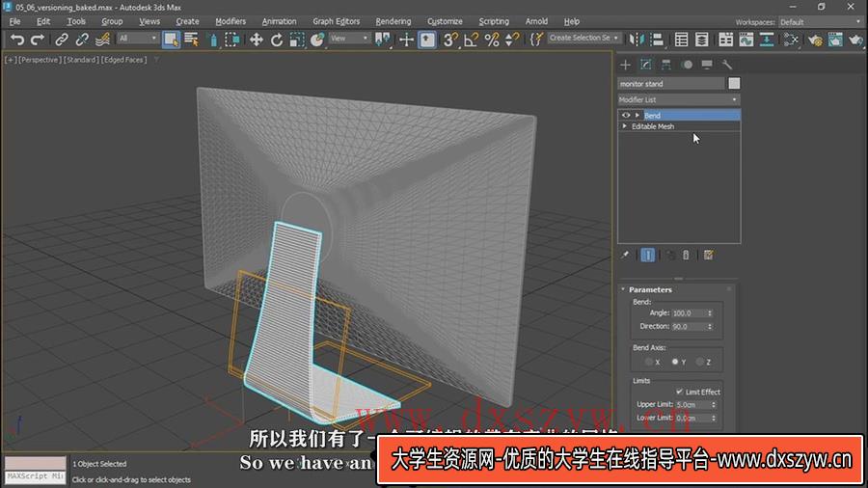Activate the Select and Rotate tool
Screen dimensions: 868x488
[x=277, y=40]
